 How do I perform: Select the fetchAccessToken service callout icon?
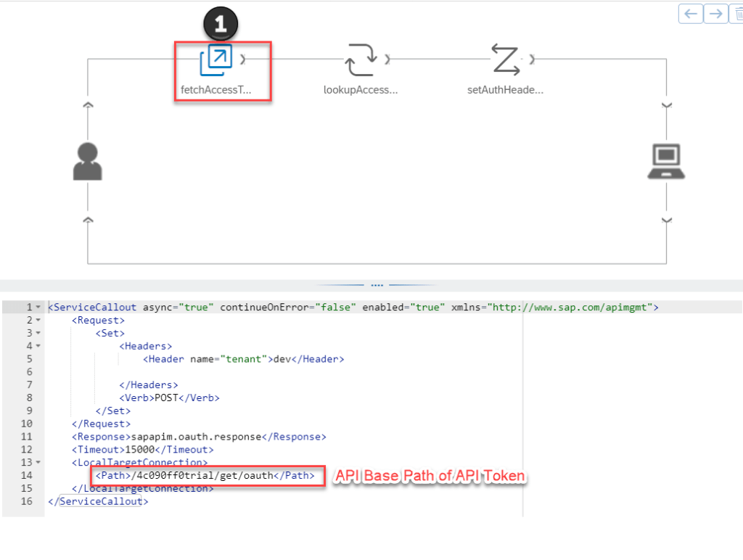(x=215, y=59)
